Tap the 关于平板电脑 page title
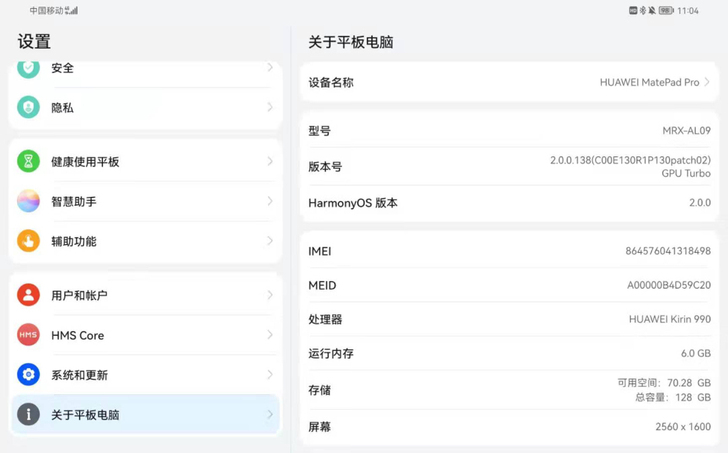The width and height of the screenshot is (728, 453). tap(351, 42)
